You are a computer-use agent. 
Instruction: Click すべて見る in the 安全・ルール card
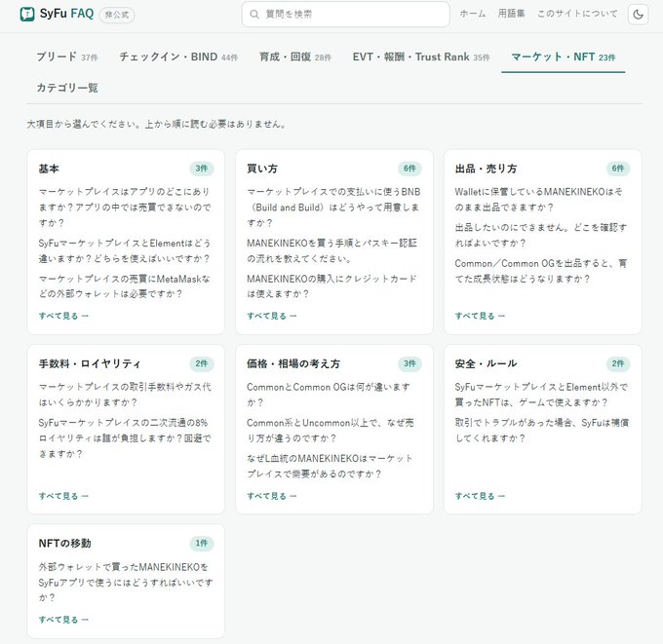[480, 496]
